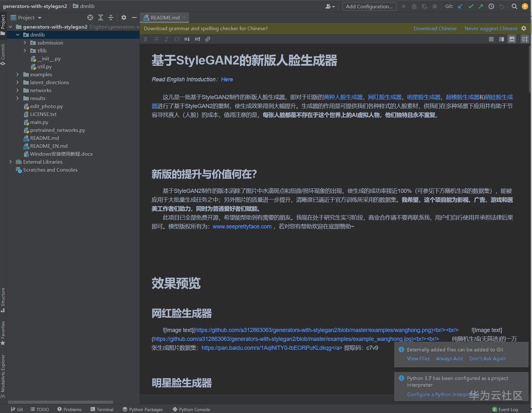The width and height of the screenshot is (532, 413).
Task: Apply strikethrough formatting in markdown toolbar
Action: tap(156, 39)
